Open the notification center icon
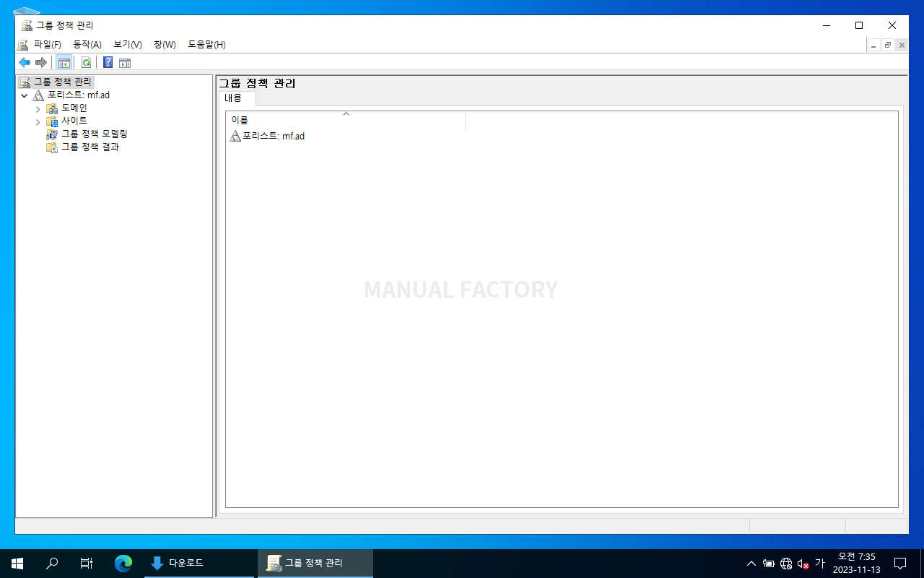 (900, 564)
